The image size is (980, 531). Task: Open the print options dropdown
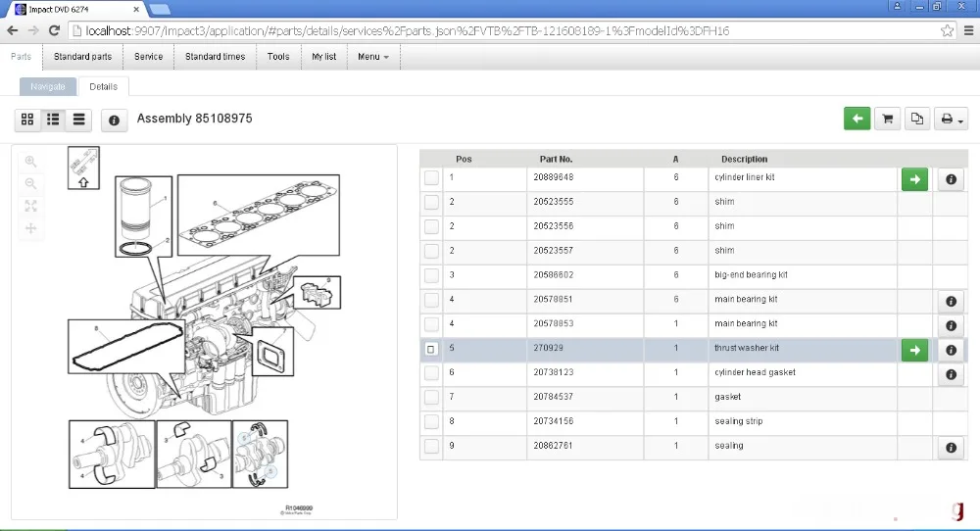(952, 119)
